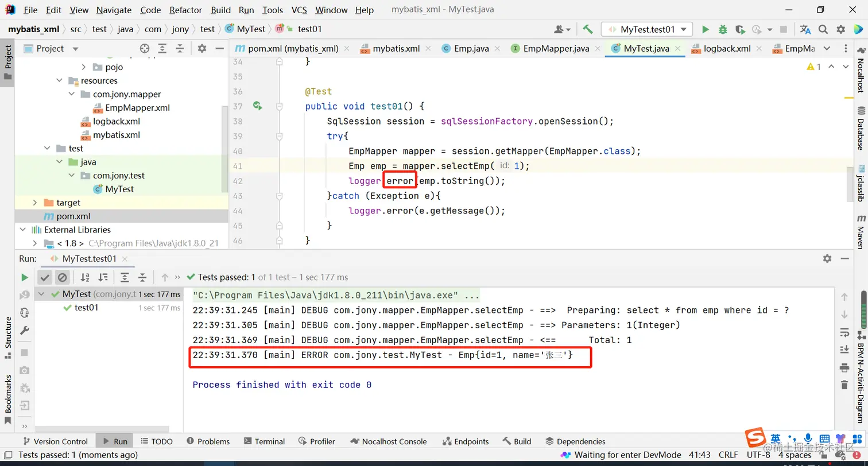Click the UTF-8 encoding in status bar
Viewport: 868px width, 466px height.
point(758,455)
